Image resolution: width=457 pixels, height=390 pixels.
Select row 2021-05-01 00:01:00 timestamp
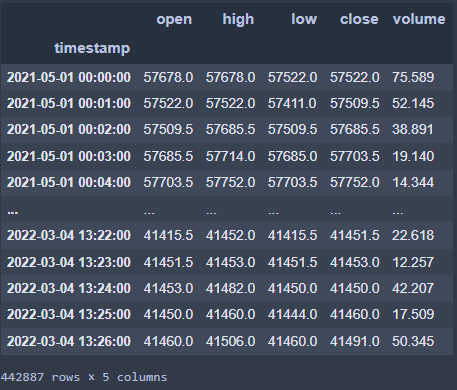pyautogui.click(x=69, y=103)
